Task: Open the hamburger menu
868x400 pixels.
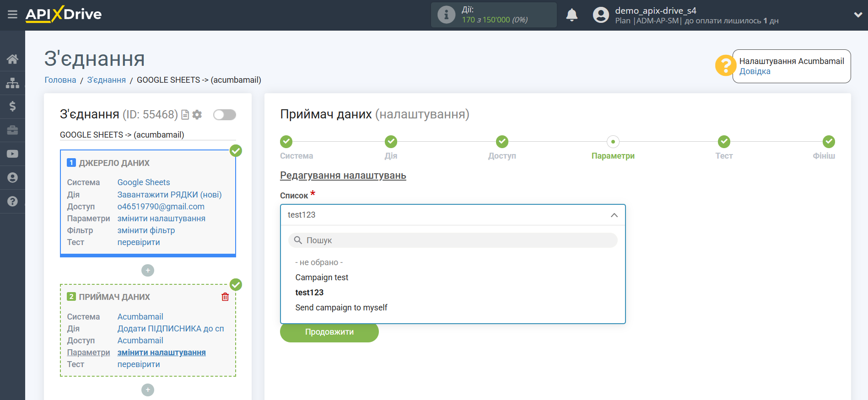Action: (x=12, y=15)
